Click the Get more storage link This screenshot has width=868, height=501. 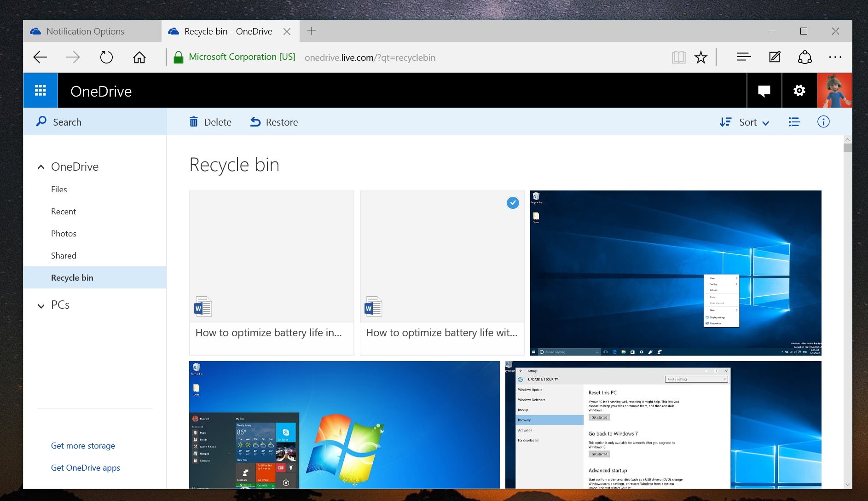click(83, 445)
